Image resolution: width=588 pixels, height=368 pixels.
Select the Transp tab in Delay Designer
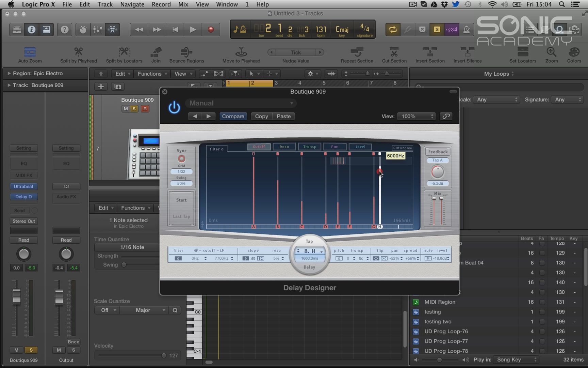click(x=310, y=147)
